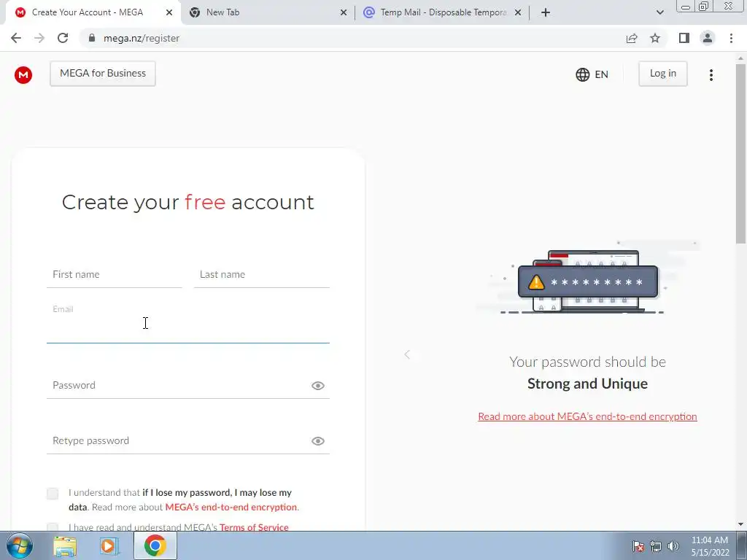Viewport: 747px width, 560px height.
Task: Toggle the browser side panel icon
Action: 684,38
